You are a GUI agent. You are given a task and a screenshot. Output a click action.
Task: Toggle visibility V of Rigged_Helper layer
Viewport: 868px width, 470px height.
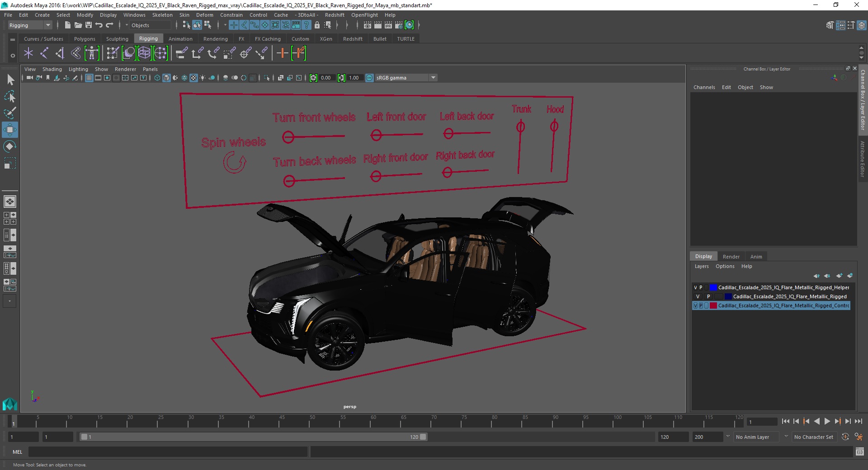tap(695, 287)
